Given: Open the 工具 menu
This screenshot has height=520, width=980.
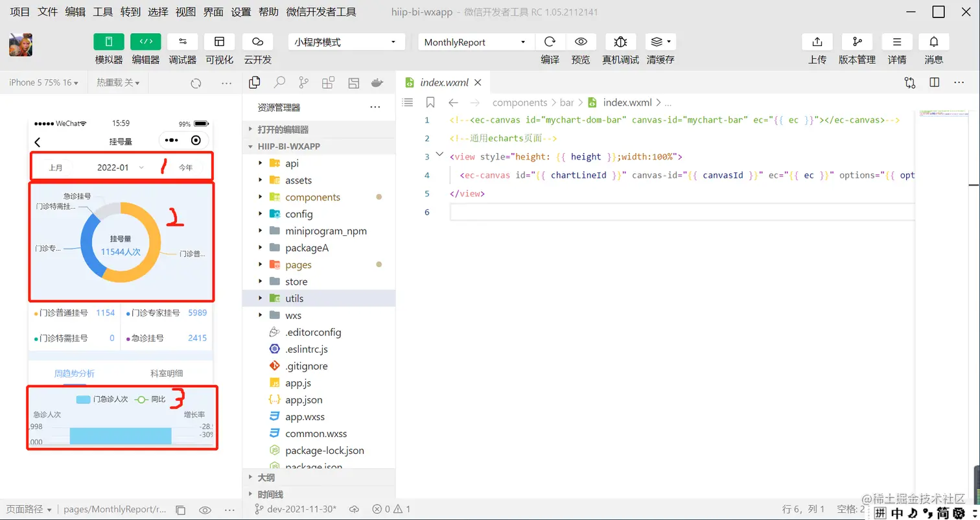Looking at the screenshot, I should pyautogui.click(x=103, y=12).
